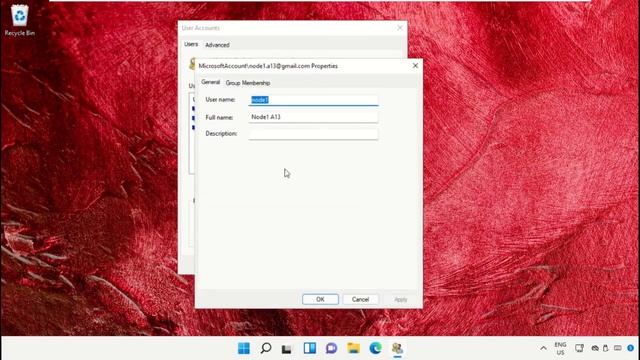The height and width of the screenshot is (360, 640).
Task: Select the General tab in Properties
Action: pos(211,82)
